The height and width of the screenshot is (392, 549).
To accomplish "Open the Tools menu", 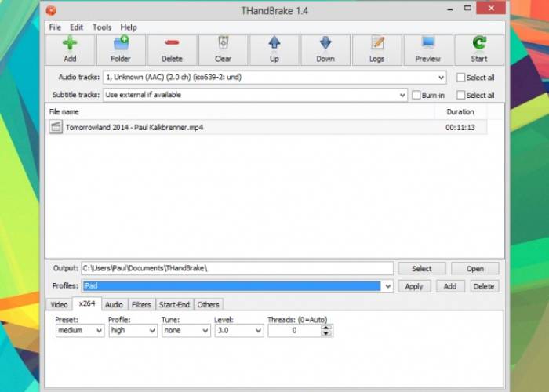I will [x=102, y=27].
